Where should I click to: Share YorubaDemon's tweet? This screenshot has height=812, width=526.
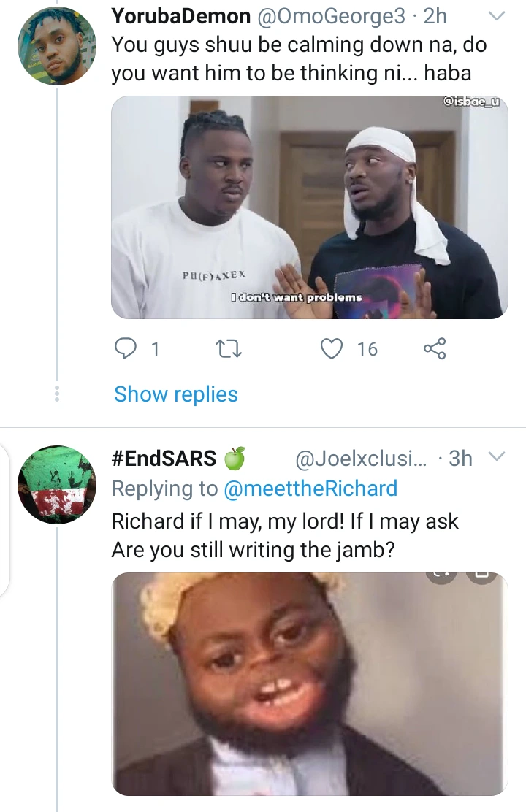click(x=435, y=350)
